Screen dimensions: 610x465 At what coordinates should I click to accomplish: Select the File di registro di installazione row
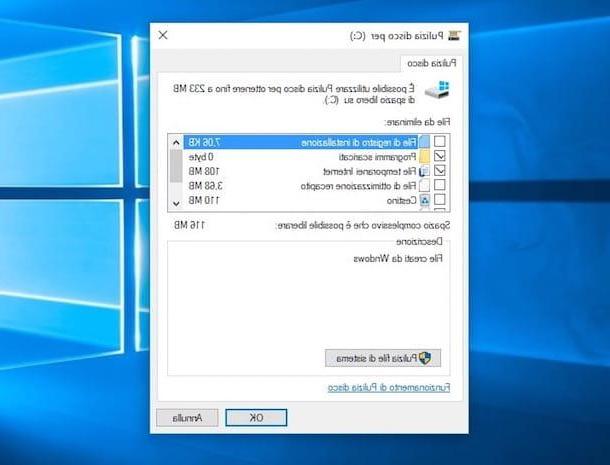[301, 142]
